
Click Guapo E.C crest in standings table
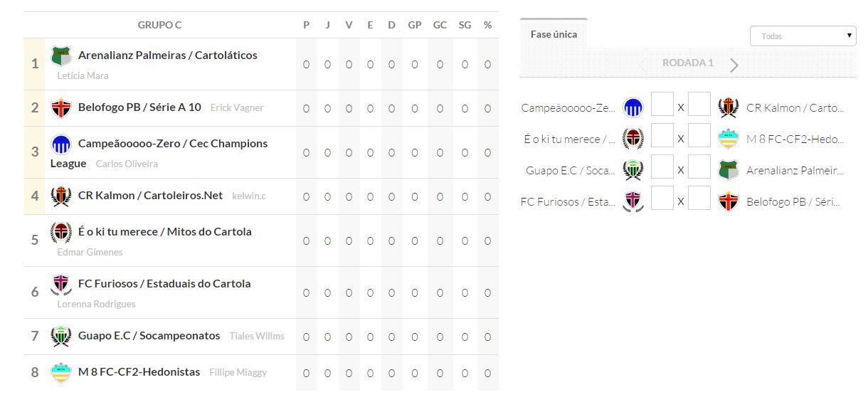pyautogui.click(x=61, y=336)
